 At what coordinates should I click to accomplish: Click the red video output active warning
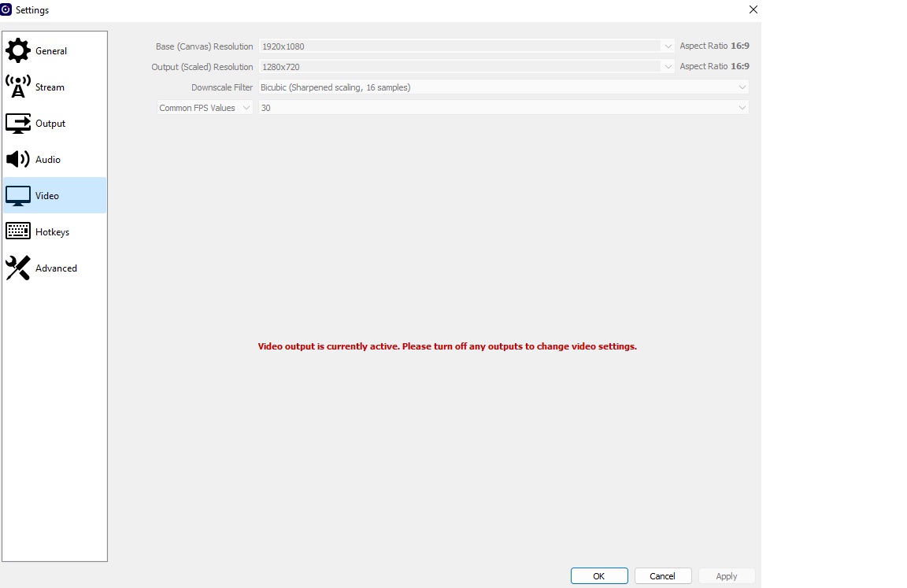click(447, 346)
